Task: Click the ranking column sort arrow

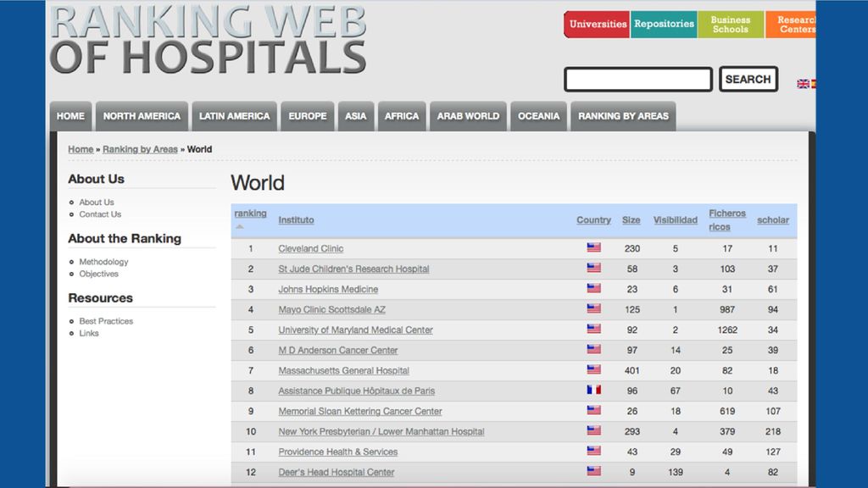Action: click(x=239, y=226)
